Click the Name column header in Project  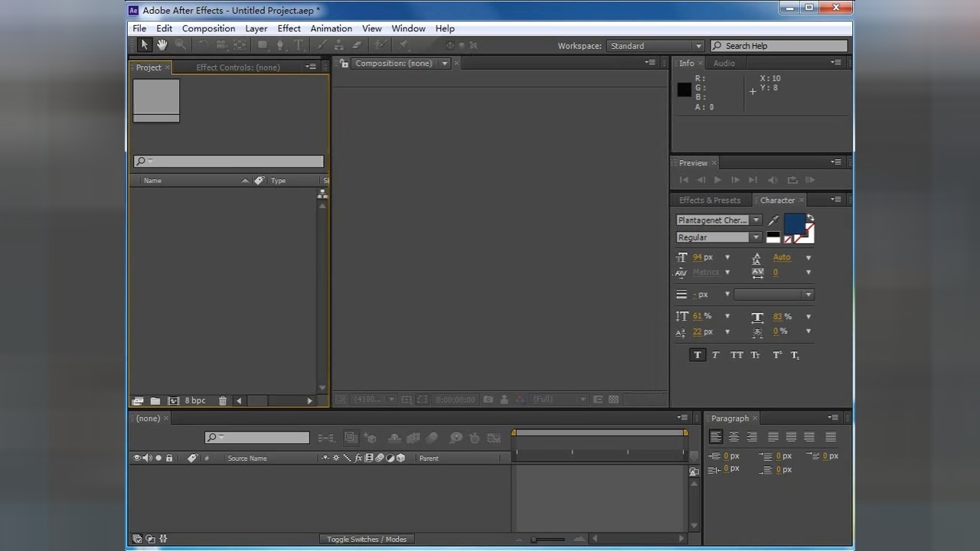[x=152, y=181]
